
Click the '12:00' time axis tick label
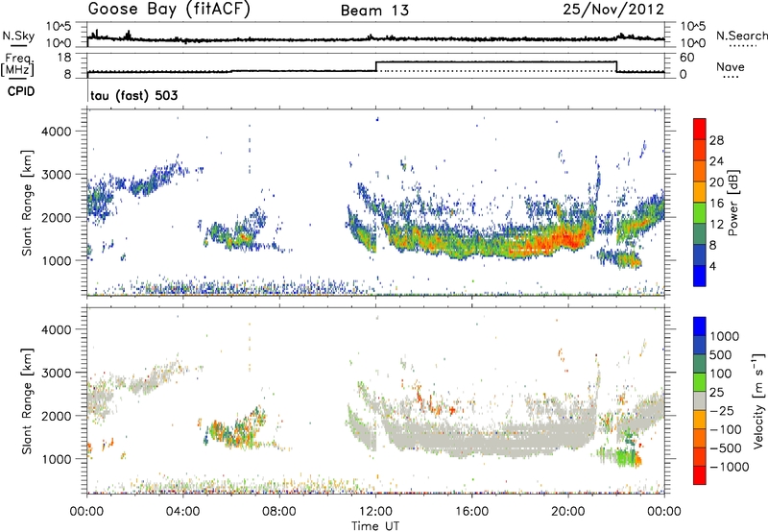(x=375, y=512)
